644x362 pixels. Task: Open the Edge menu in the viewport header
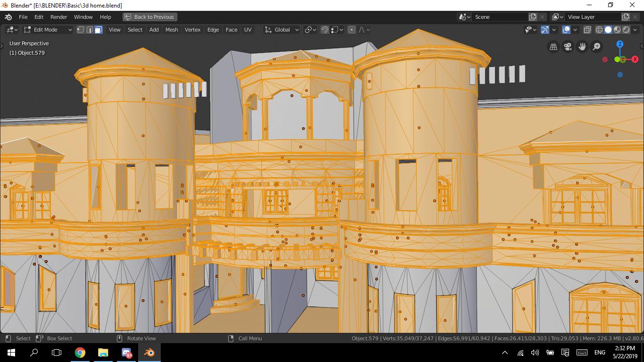[x=213, y=30]
